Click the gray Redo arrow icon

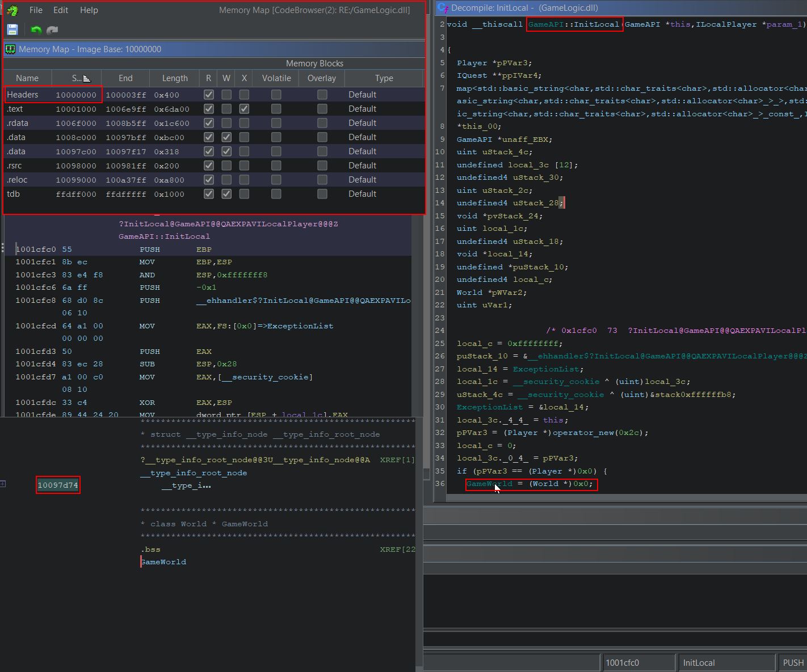(x=52, y=29)
